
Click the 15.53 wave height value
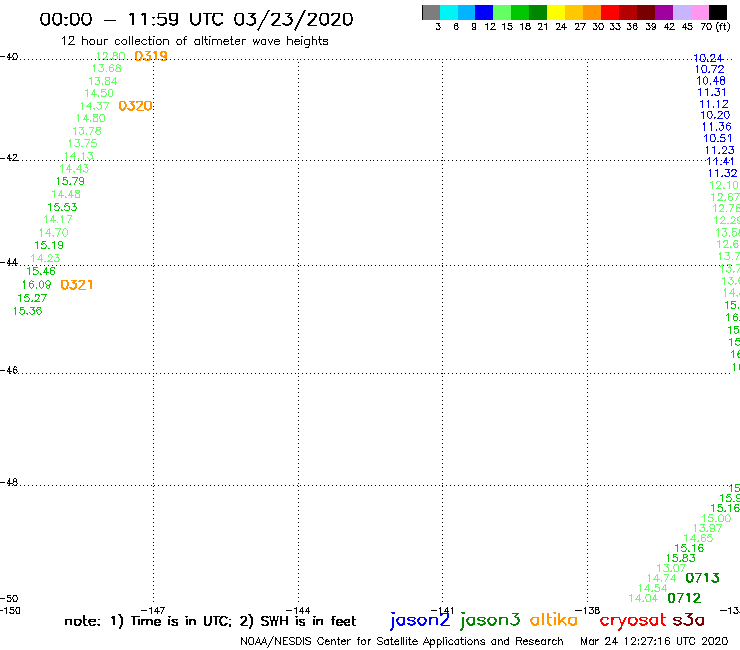(62, 207)
